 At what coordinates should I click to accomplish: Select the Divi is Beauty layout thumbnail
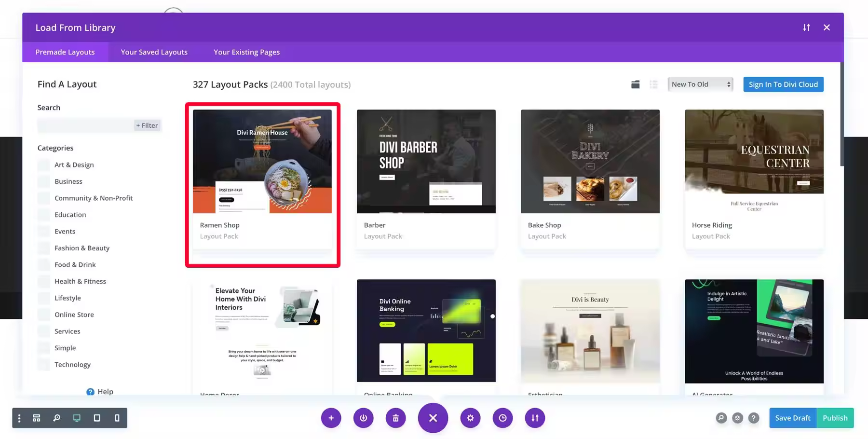coord(590,331)
